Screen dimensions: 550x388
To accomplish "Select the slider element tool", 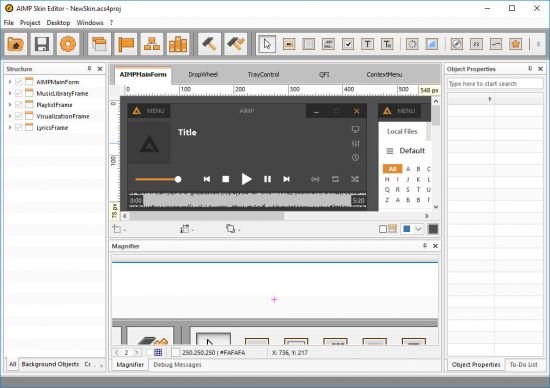I will [496, 44].
